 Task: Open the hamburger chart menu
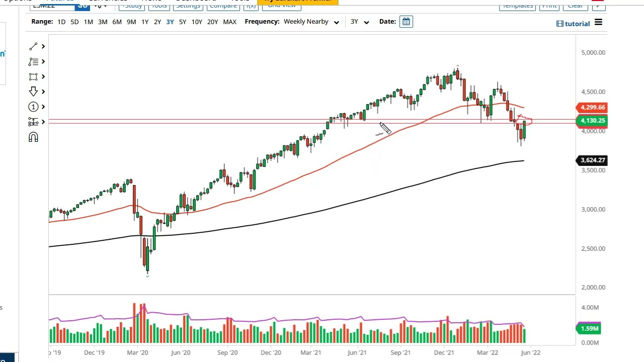pos(598,22)
